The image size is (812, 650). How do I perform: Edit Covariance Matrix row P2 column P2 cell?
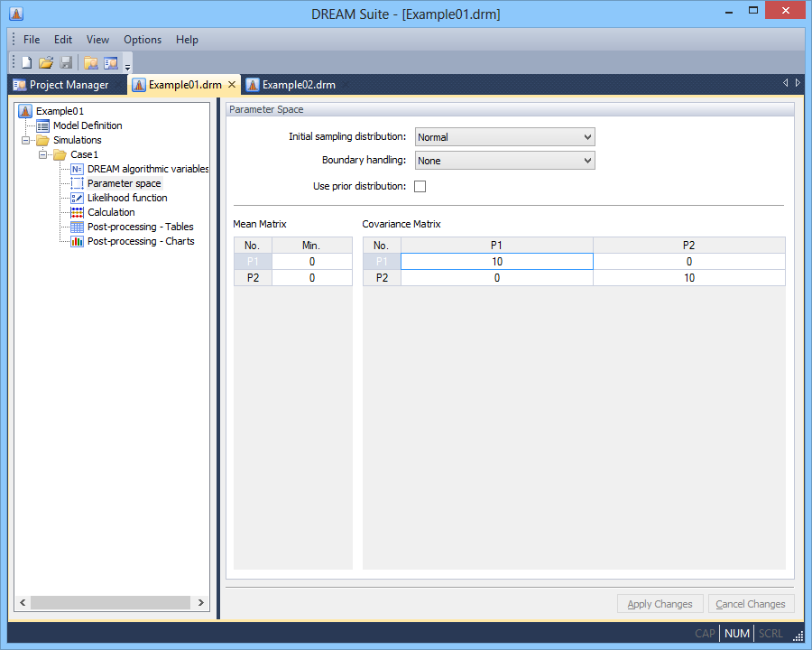click(689, 278)
